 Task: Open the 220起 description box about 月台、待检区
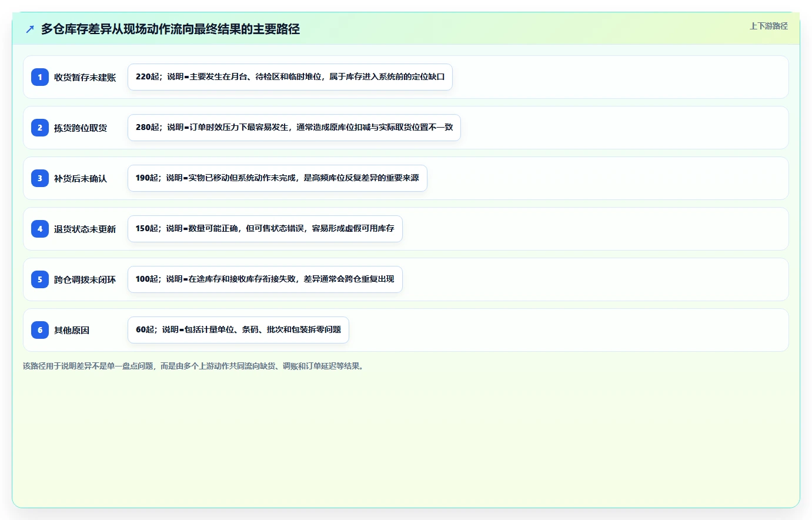tap(290, 77)
